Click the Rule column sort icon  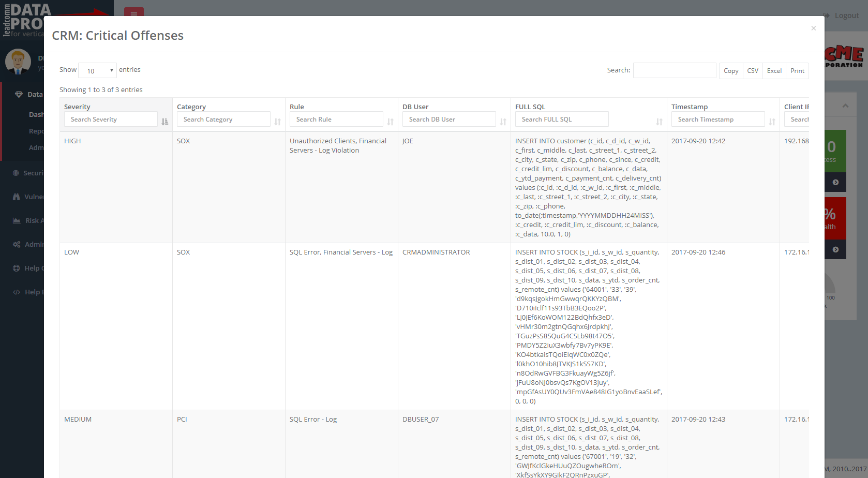pyautogui.click(x=391, y=122)
